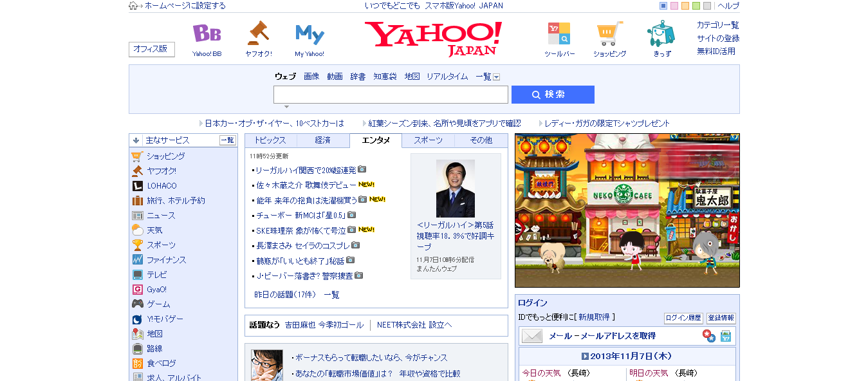Click the small arrow under the search box
868x381 pixels.
coord(286,107)
